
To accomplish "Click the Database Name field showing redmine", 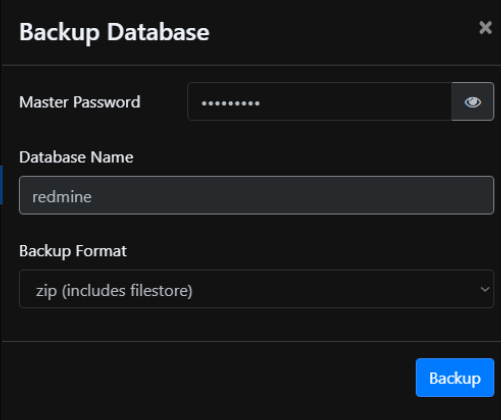I will [x=256, y=195].
